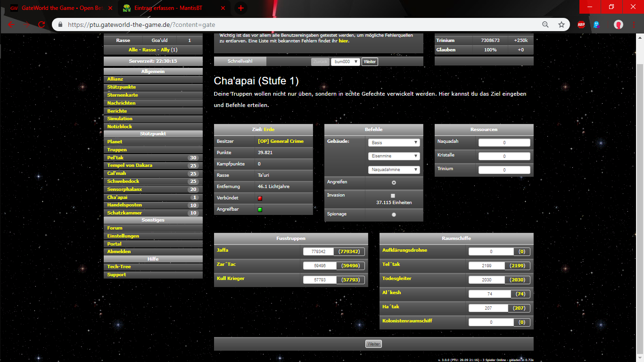Select the Angreifen radio button
This screenshot has height=362, width=644.
394,182
